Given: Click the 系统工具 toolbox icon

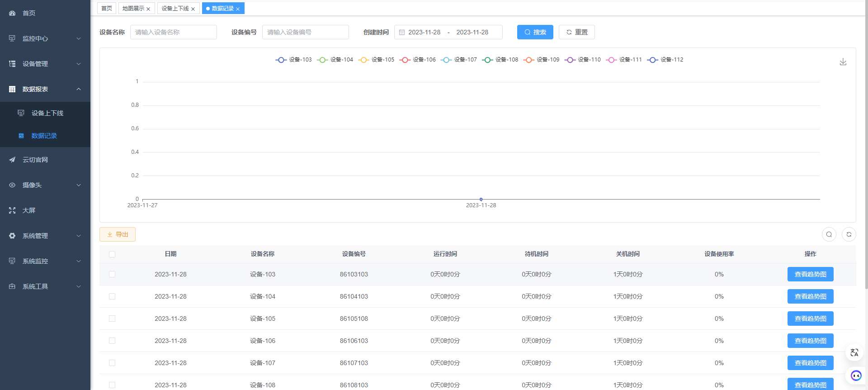Looking at the screenshot, I should tap(12, 286).
